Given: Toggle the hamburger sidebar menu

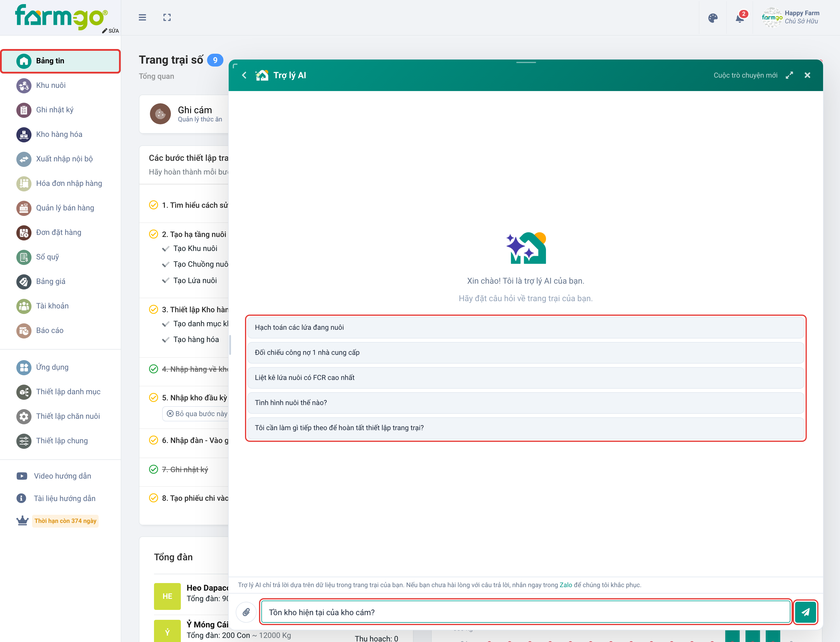Looking at the screenshot, I should point(142,18).
